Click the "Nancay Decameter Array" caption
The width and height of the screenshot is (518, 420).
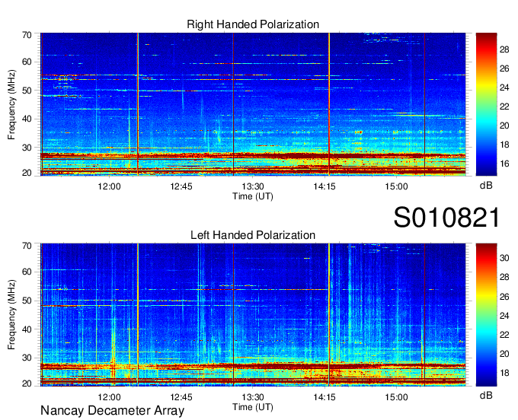(x=112, y=411)
